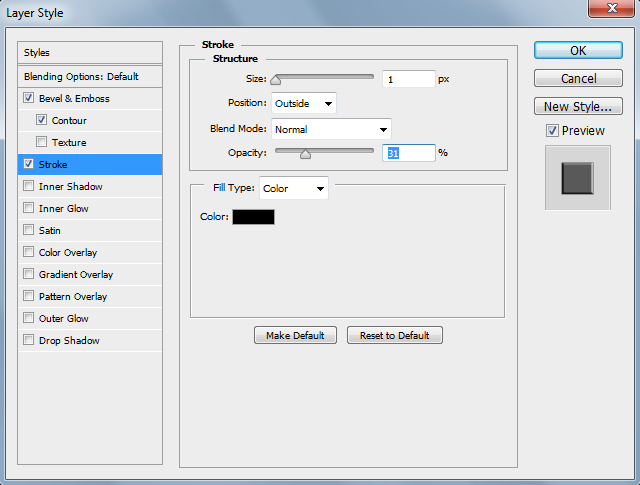Viewport: 640px width, 485px height.
Task: Toggle the Preview checkbox
Action: click(552, 131)
